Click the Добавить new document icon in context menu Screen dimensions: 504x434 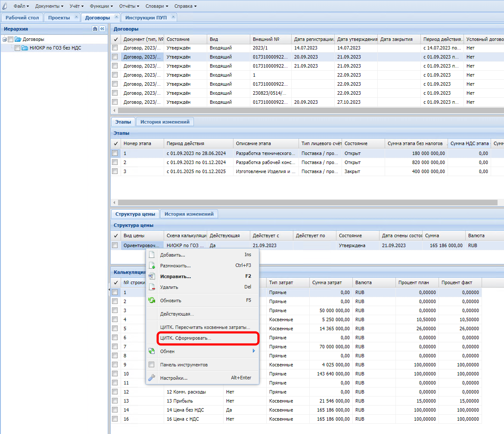[x=152, y=255]
